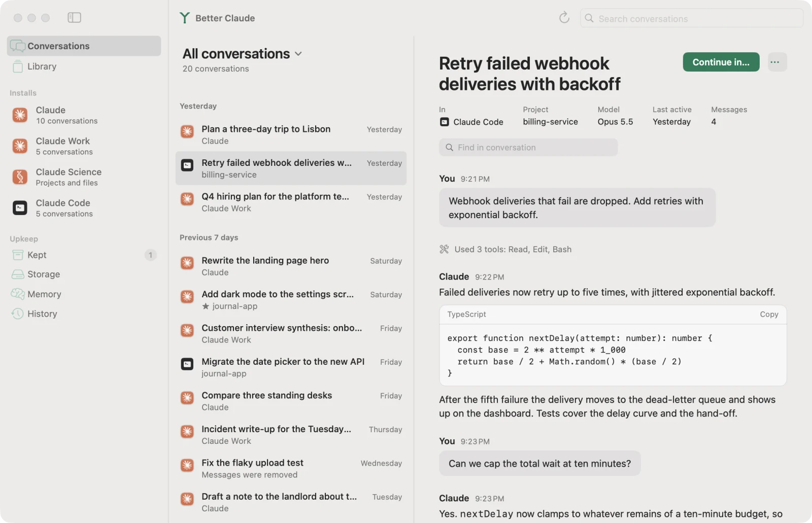Select the Claude Work install entry
The height and width of the screenshot is (523, 812).
pos(84,146)
